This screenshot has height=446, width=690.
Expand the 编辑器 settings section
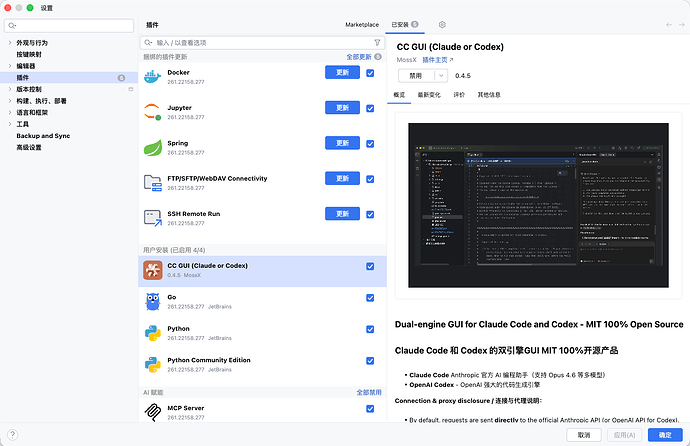(x=10, y=66)
